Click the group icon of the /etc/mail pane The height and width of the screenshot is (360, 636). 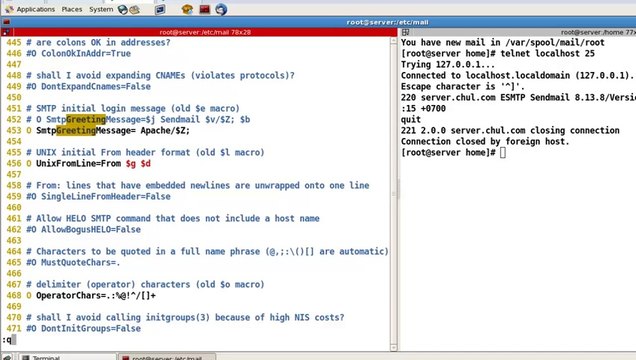tap(6, 32)
